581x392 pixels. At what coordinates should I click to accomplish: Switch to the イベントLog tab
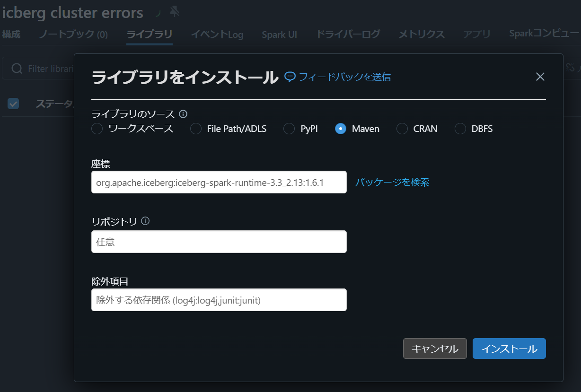click(217, 35)
